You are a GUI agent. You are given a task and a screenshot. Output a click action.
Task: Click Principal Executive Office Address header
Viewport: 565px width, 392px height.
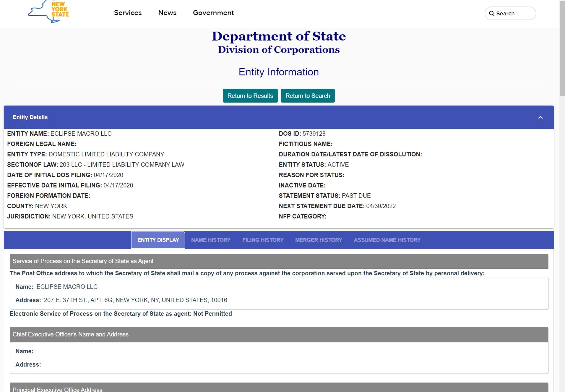tap(279, 388)
